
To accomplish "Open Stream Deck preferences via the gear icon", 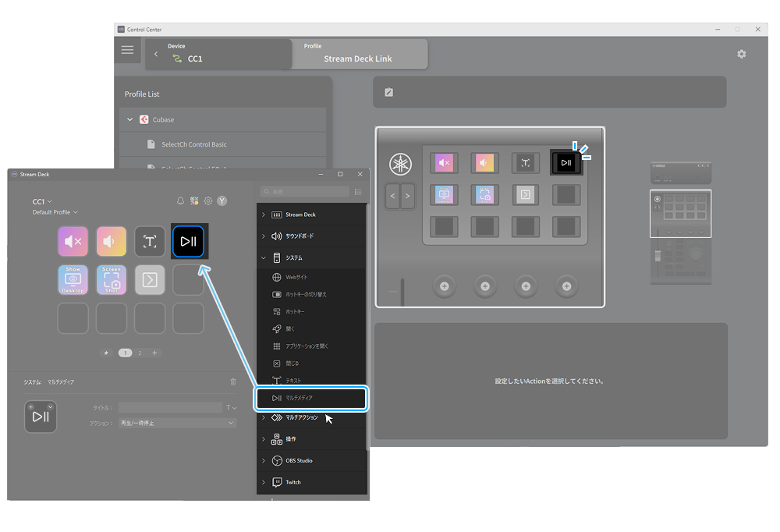I will click(207, 200).
